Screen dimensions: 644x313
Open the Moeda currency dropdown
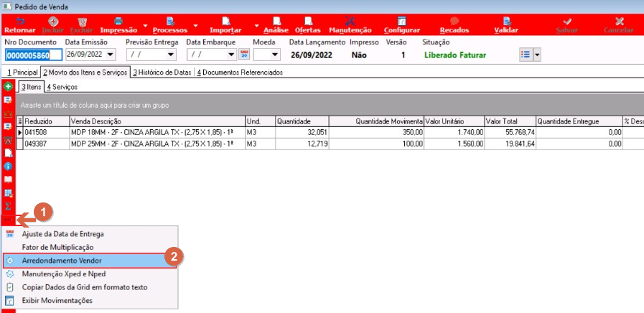tap(275, 55)
